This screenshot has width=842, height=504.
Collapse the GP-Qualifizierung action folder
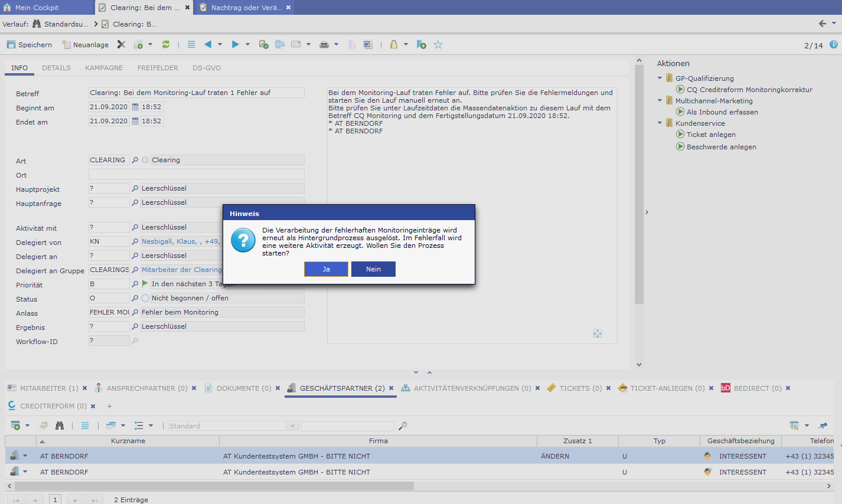click(660, 78)
